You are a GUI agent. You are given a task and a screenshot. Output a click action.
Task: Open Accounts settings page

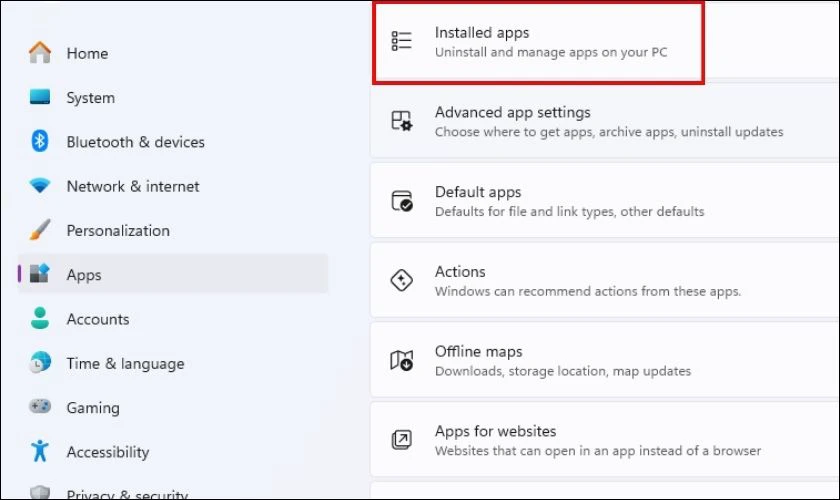97,319
